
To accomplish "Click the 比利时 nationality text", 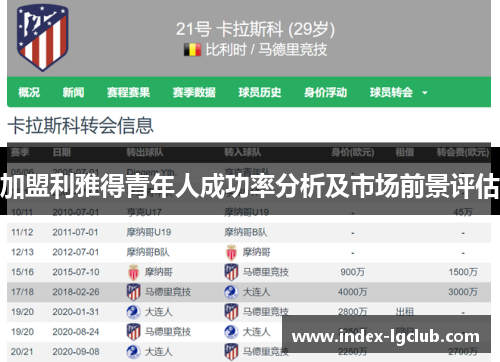I will (x=226, y=50).
